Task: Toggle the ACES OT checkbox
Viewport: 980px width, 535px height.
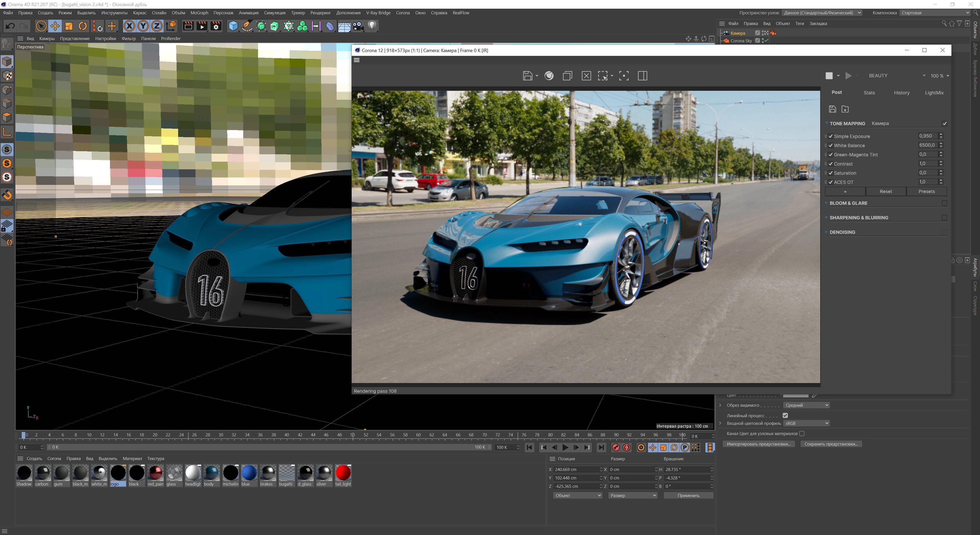Action: click(830, 182)
